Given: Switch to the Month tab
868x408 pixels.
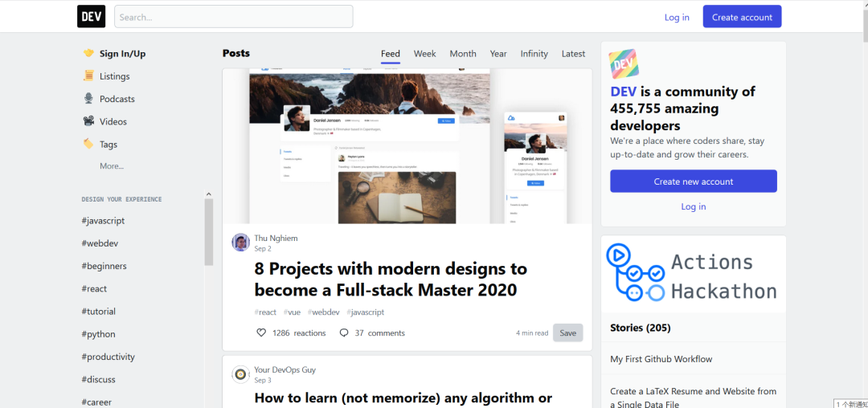Looking at the screenshot, I should [x=463, y=54].
